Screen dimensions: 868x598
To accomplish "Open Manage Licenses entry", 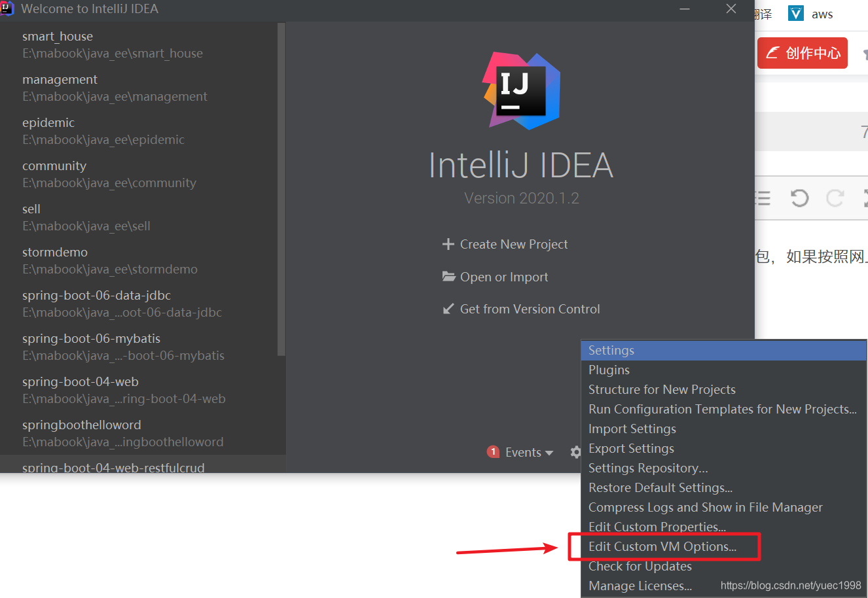I will [x=723, y=586].
